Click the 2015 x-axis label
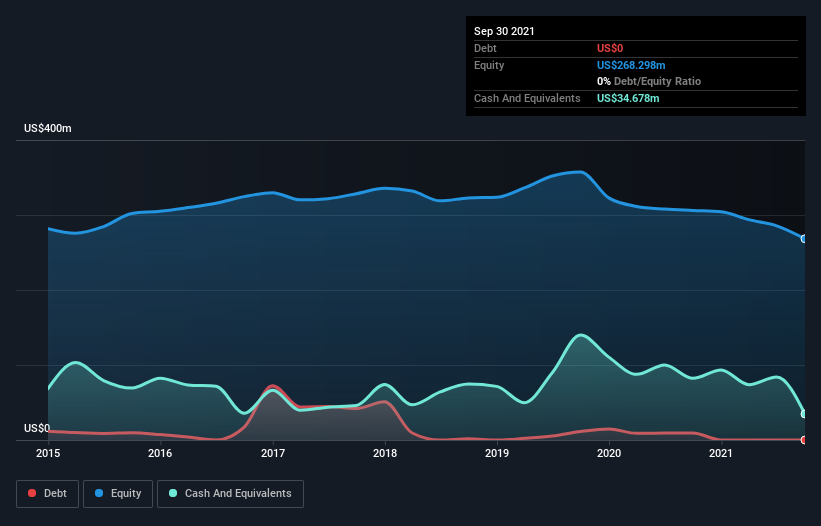The height and width of the screenshot is (526, 821). click(x=48, y=453)
